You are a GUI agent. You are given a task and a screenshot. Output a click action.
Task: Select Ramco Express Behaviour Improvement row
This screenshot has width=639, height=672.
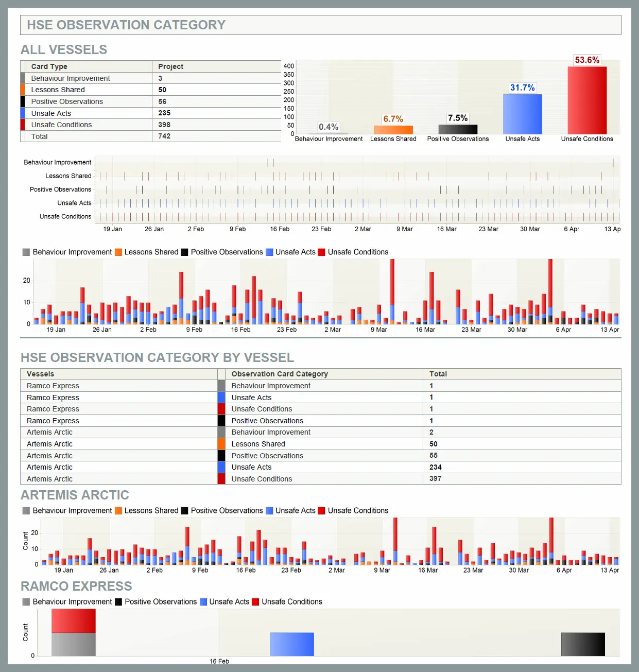[320, 386]
